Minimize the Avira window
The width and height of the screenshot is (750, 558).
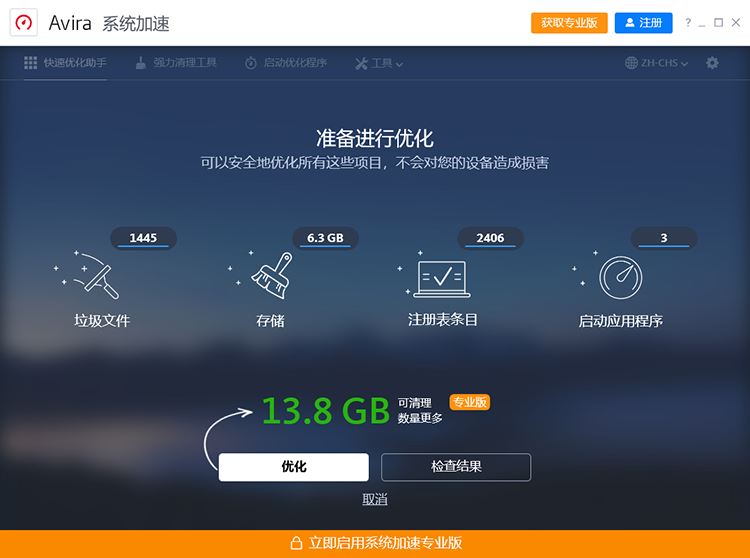[702, 23]
